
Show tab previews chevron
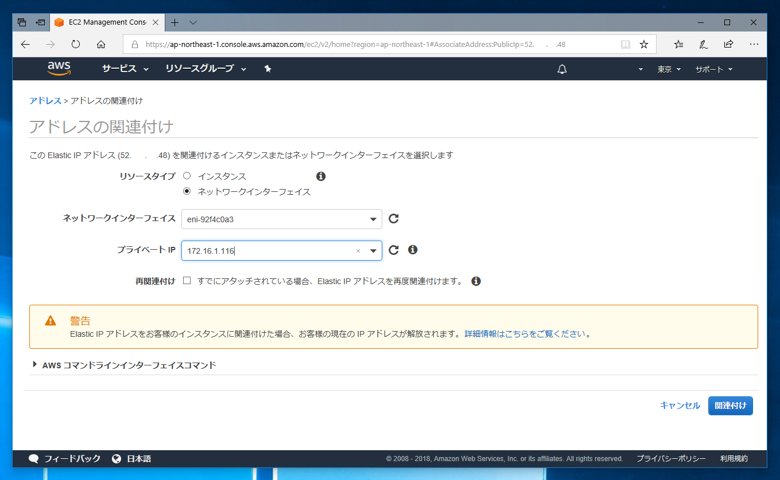point(193,22)
